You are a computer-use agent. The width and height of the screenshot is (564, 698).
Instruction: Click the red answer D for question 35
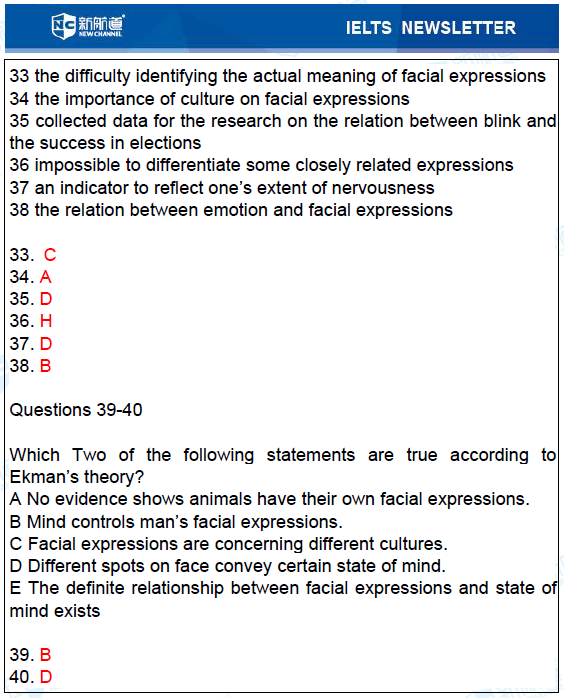pos(46,299)
